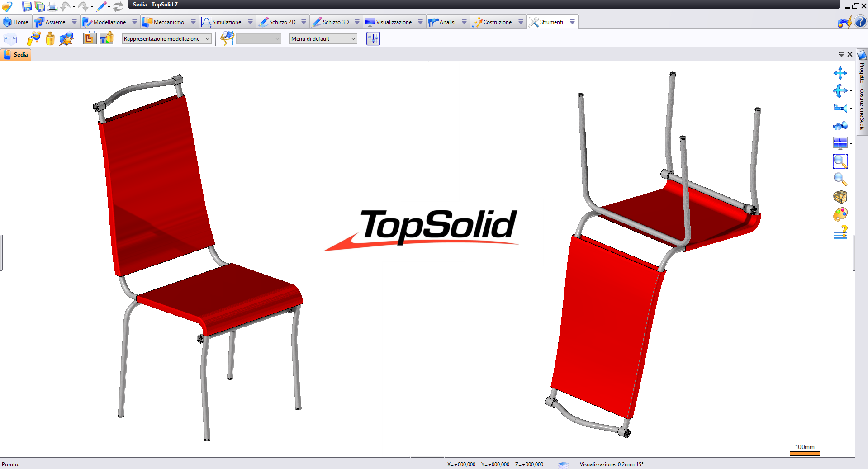Click the configuration stage cube icon
Viewport: 868px width, 469px height.
point(227,38)
